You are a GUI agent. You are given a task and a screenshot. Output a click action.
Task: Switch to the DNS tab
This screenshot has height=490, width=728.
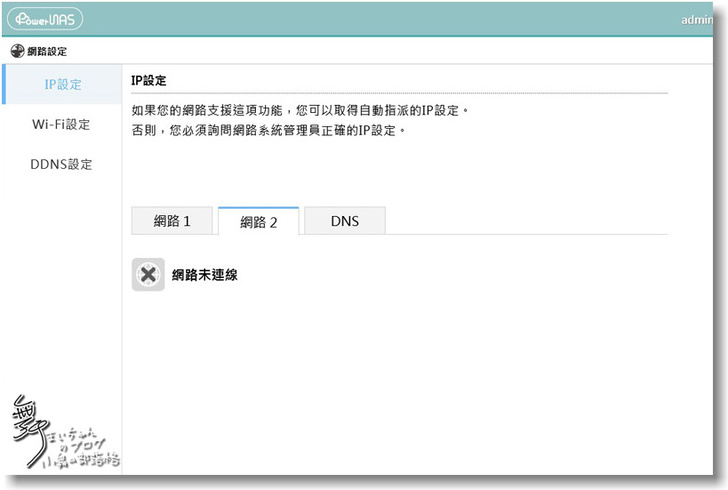click(x=345, y=221)
